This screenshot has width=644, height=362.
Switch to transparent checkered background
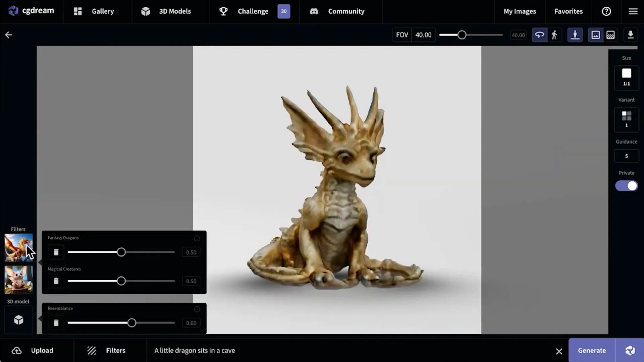[x=610, y=35]
